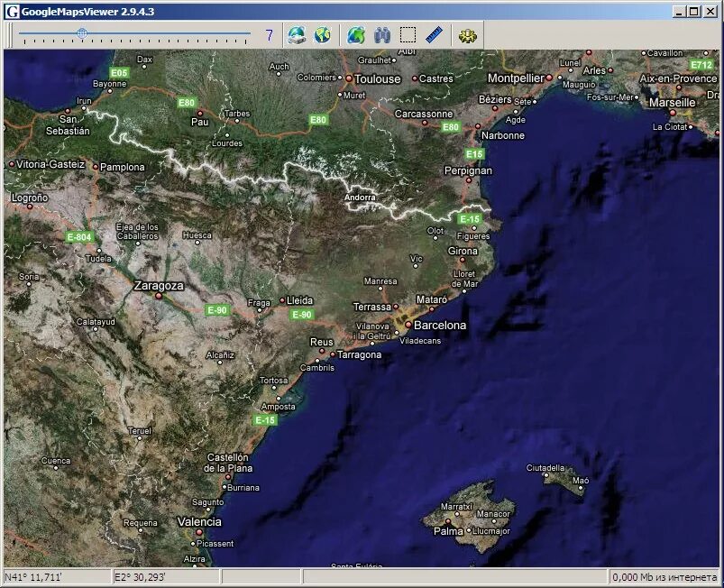Click the Reus town label
Screen dimensions: 724x588
tap(321, 342)
